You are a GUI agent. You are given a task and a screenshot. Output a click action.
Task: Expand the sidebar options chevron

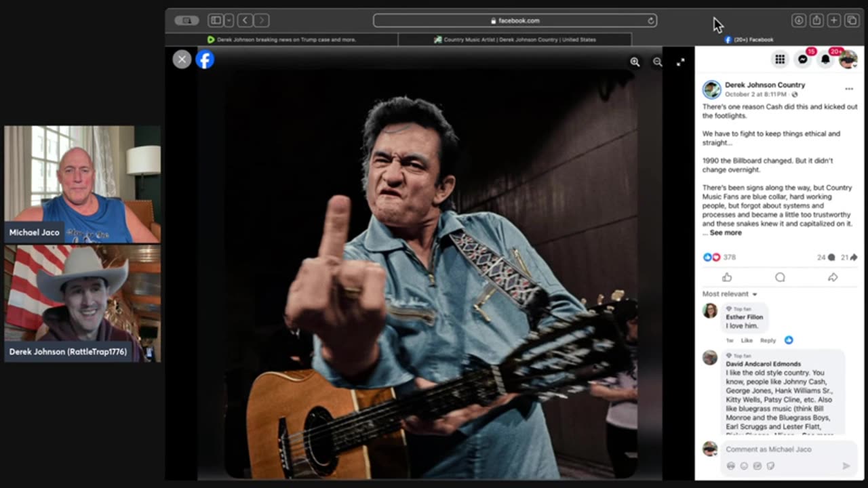(229, 20)
